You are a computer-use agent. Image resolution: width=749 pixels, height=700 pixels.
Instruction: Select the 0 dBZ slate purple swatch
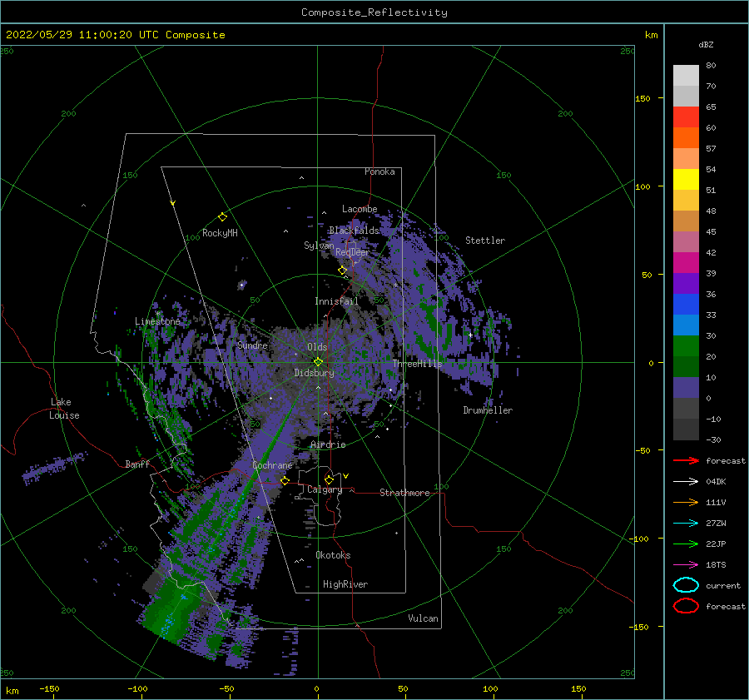[686, 388]
